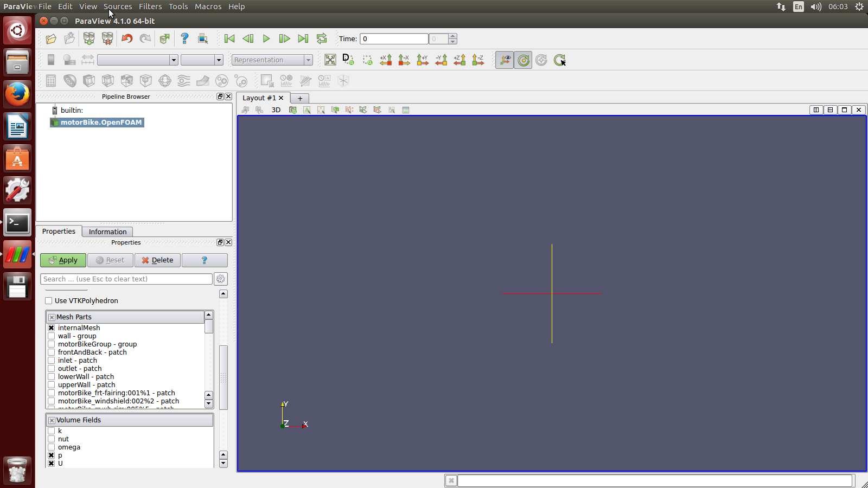
Task: Click the Contour filter icon
Action: 70,81
